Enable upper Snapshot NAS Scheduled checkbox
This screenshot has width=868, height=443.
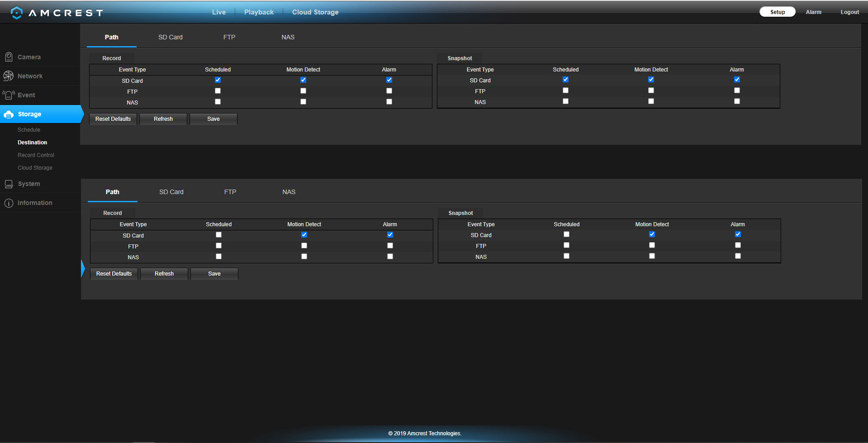pyautogui.click(x=565, y=101)
